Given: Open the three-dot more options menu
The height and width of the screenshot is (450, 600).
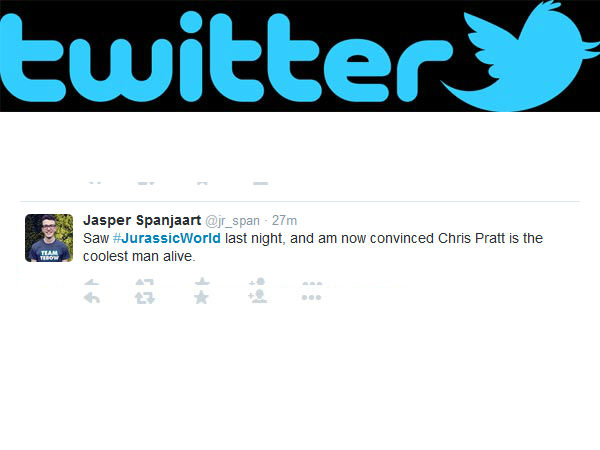Looking at the screenshot, I should (311, 297).
